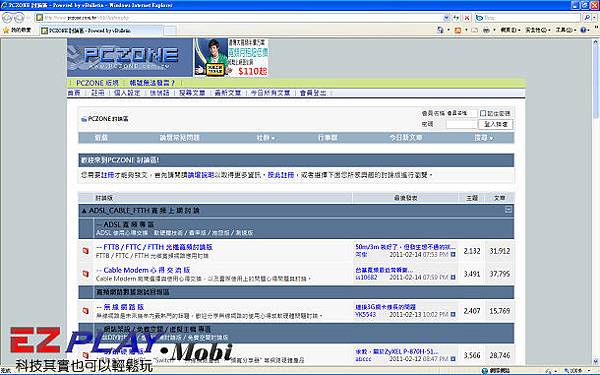
Task: Focus the member name input field
Action: coord(461,113)
